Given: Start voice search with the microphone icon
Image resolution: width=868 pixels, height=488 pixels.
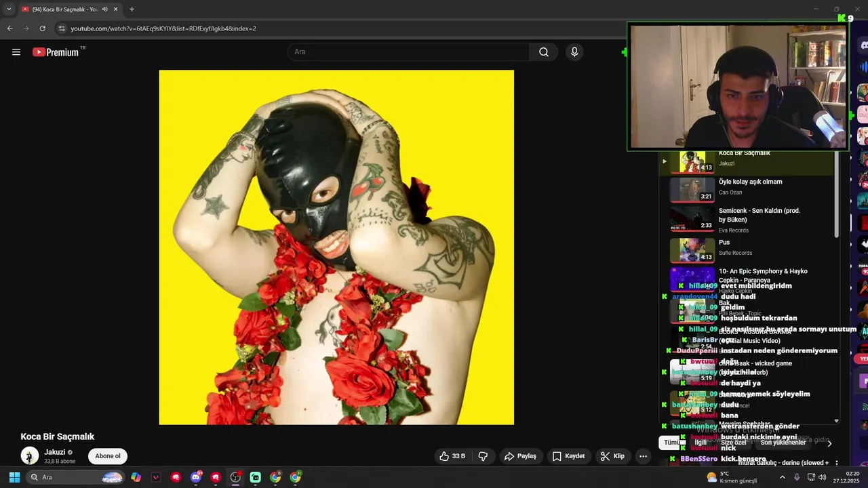Looking at the screenshot, I should pyautogui.click(x=574, y=52).
